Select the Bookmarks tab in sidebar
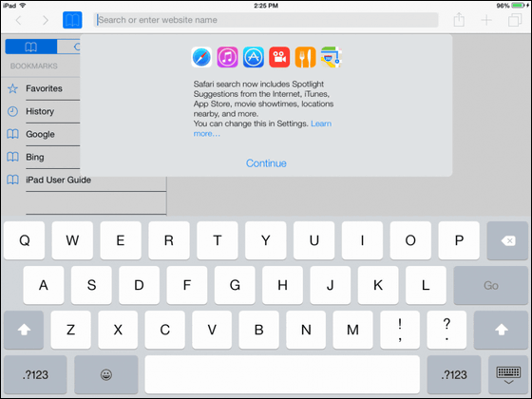This screenshot has height=399, width=532. [31, 47]
